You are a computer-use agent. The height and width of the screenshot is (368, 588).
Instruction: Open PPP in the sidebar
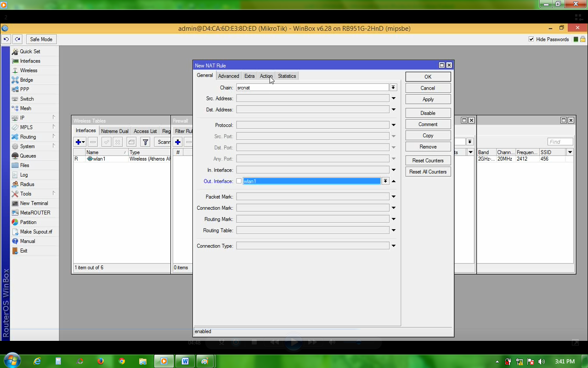coord(24,89)
